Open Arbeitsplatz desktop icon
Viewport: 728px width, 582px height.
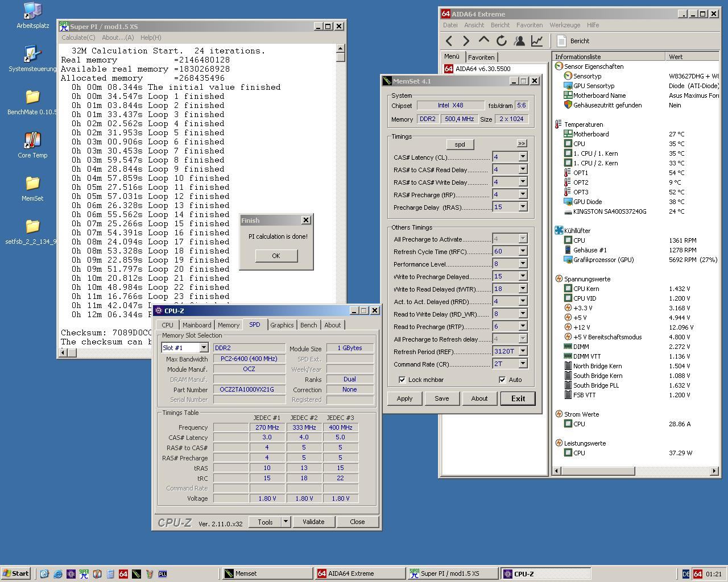click(32, 15)
